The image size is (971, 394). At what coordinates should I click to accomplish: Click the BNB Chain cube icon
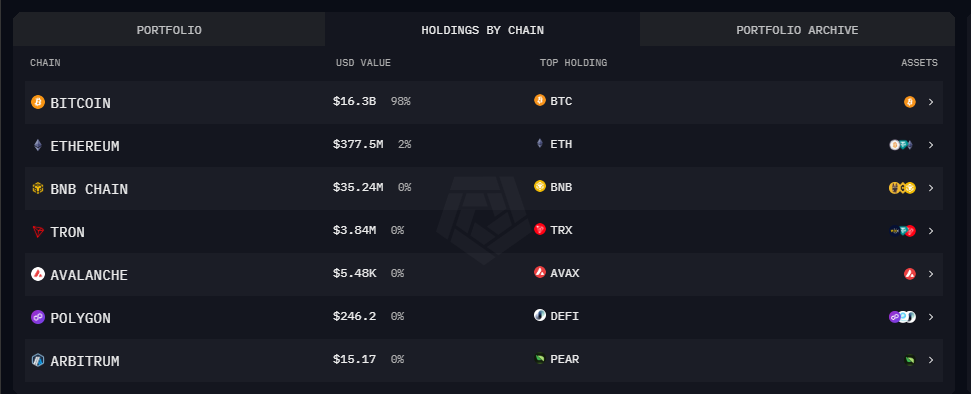tap(38, 188)
